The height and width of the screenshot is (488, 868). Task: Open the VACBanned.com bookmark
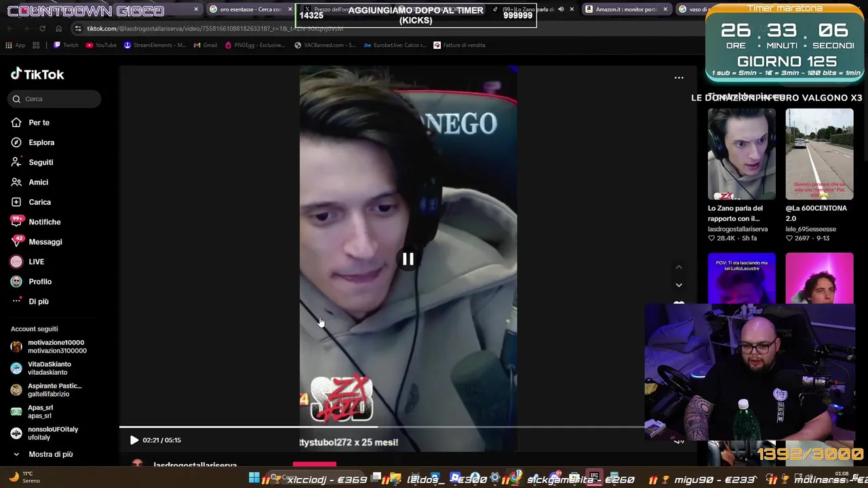325,45
